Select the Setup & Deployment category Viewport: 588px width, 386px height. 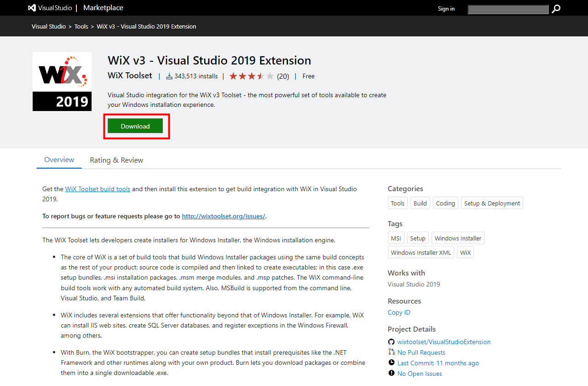(x=492, y=203)
